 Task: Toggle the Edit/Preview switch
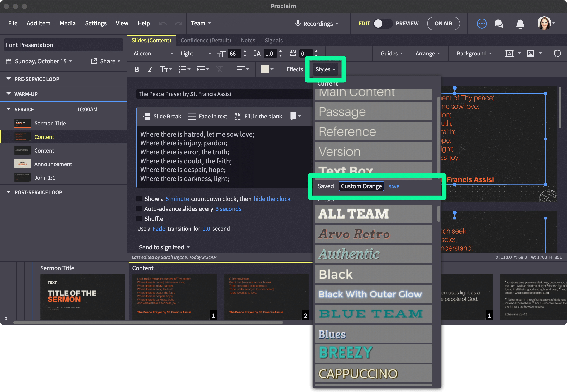coord(382,24)
